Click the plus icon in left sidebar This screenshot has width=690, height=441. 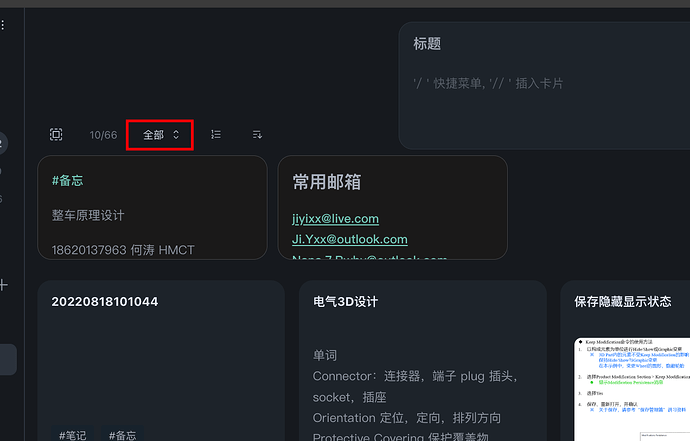[4, 285]
